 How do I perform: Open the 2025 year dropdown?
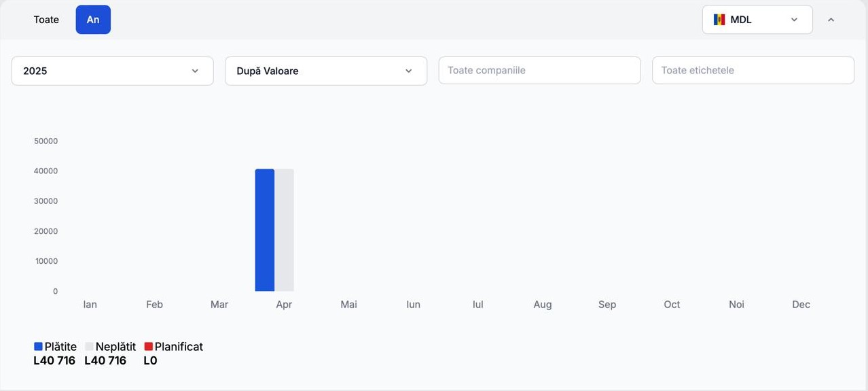pos(112,71)
